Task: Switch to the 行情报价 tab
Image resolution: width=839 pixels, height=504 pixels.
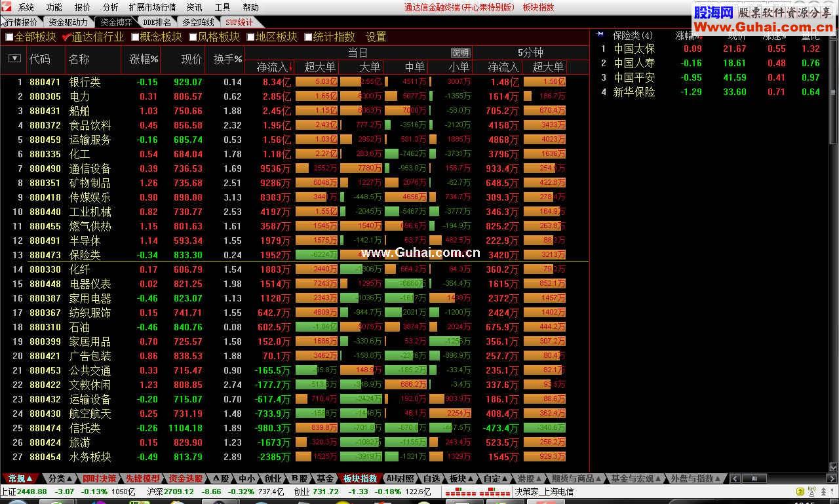Action: click(21, 22)
